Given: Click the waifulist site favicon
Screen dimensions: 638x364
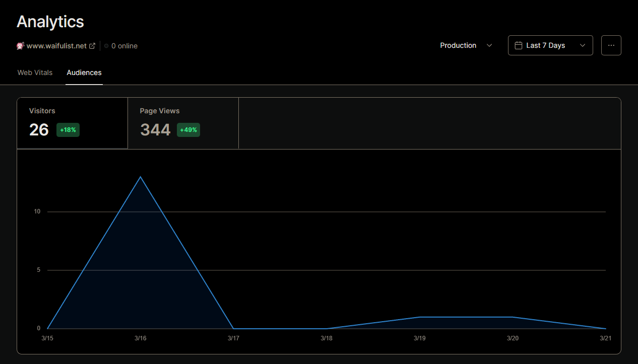Looking at the screenshot, I should (x=21, y=46).
